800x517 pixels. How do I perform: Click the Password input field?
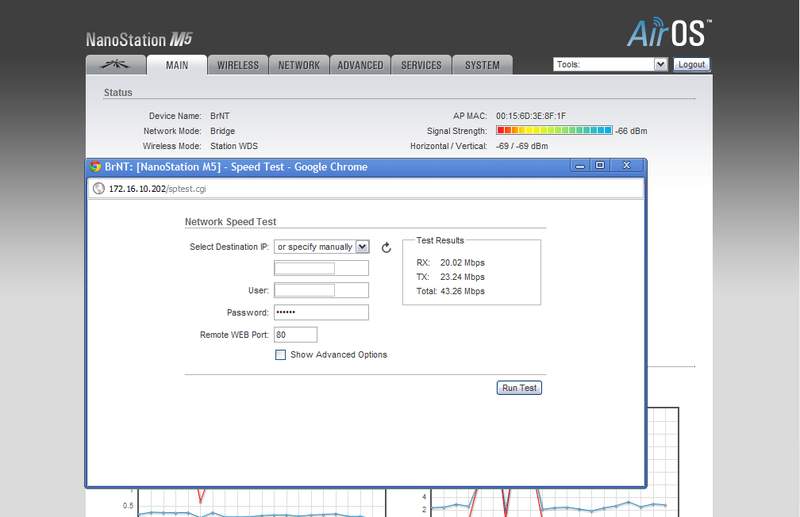pyautogui.click(x=321, y=312)
